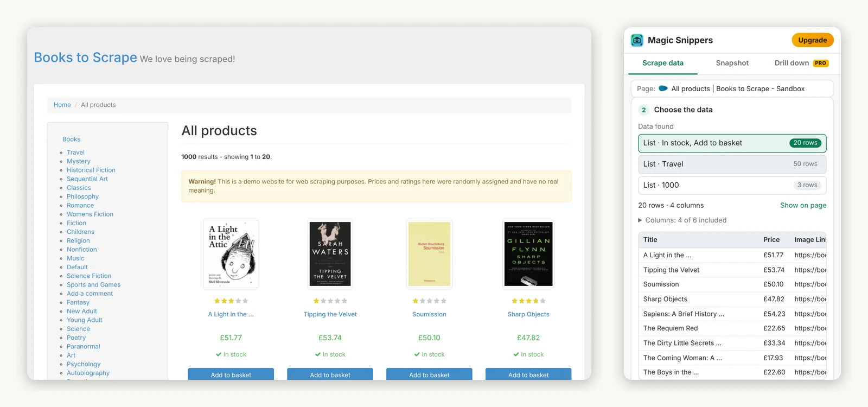
Task: Click the In stock checkmark under Soumission
Action: 417,354
